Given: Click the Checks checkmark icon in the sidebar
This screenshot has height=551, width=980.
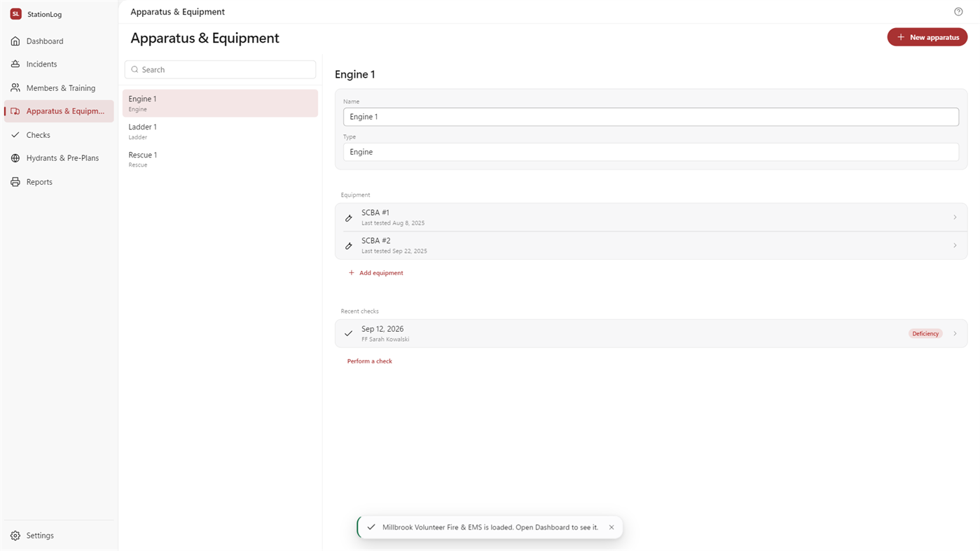Looking at the screenshot, I should pyautogui.click(x=15, y=135).
